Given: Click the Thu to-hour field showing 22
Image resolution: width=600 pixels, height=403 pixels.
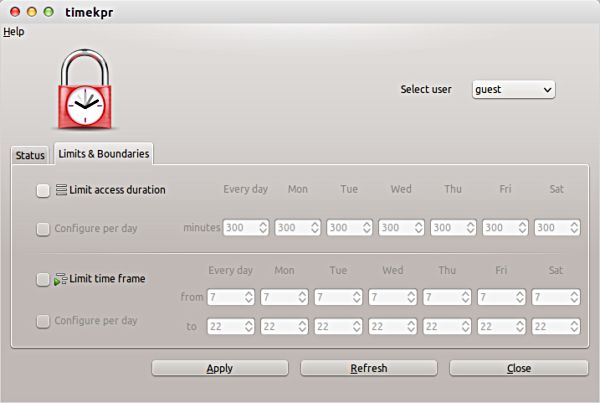Looking at the screenshot, I should pyautogui.click(x=447, y=326).
